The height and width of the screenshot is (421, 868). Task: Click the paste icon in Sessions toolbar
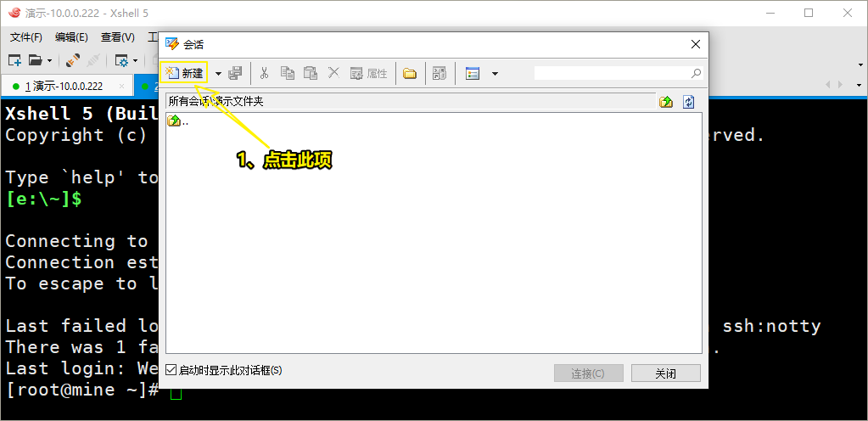point(311,73)
